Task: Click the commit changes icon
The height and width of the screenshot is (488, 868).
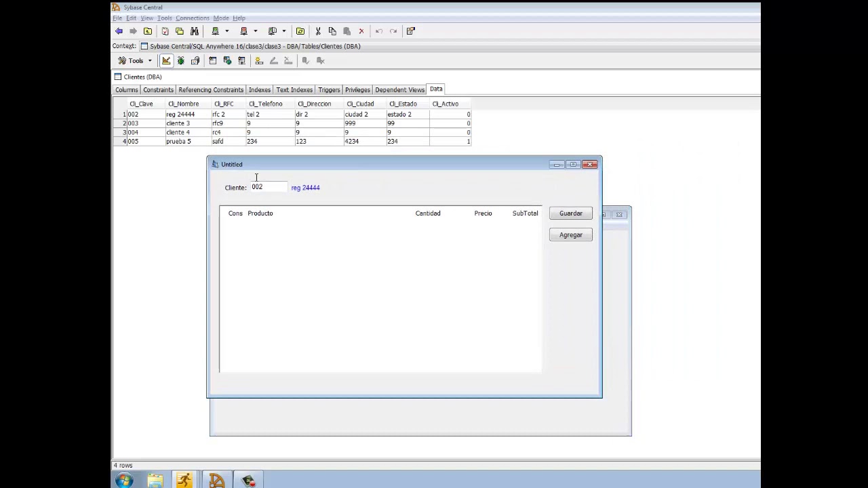Action: [x=306, y=61]
